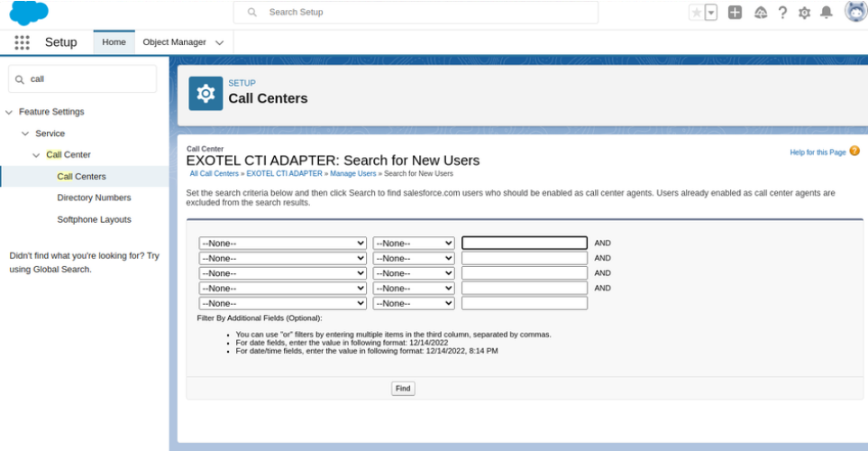Open the fifth row field dropdown
The image size is (868, 451).
point(282,303)
